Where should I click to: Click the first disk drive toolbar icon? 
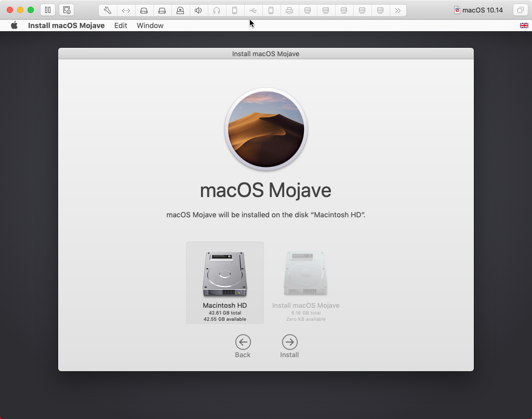(144, 9)
